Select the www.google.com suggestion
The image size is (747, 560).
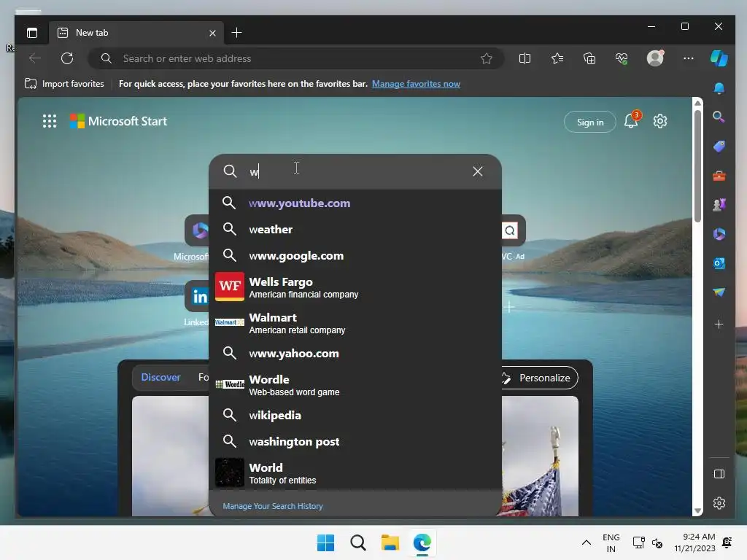(355, 256)
